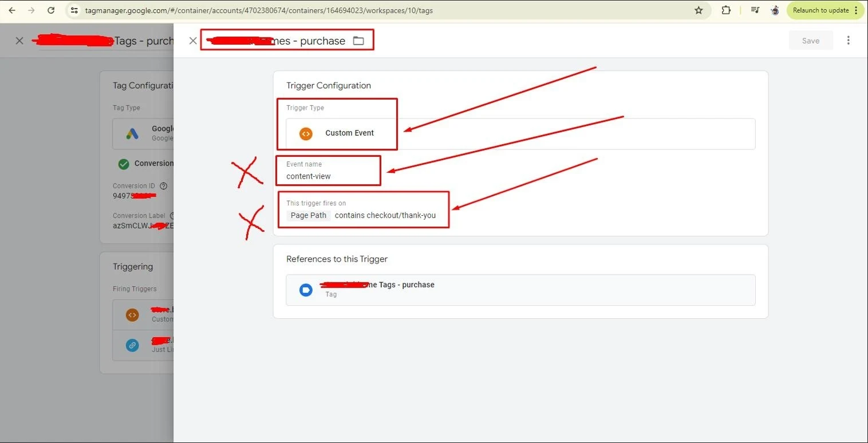Click the Triggering section heading

[133, 266]
